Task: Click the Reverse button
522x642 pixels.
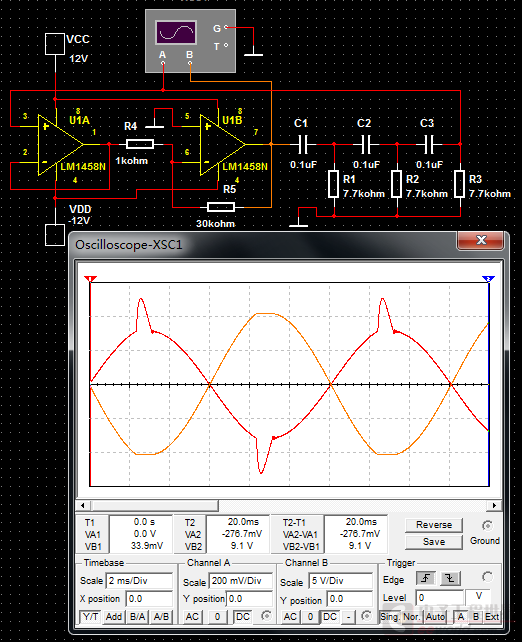Action: point(434,525)
